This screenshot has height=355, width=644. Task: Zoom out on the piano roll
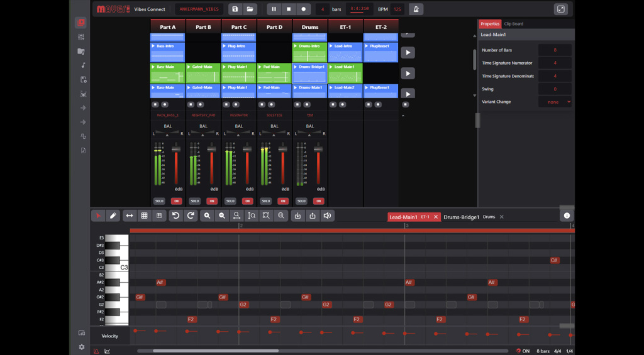pyautogui.click(x=222, y=216)
